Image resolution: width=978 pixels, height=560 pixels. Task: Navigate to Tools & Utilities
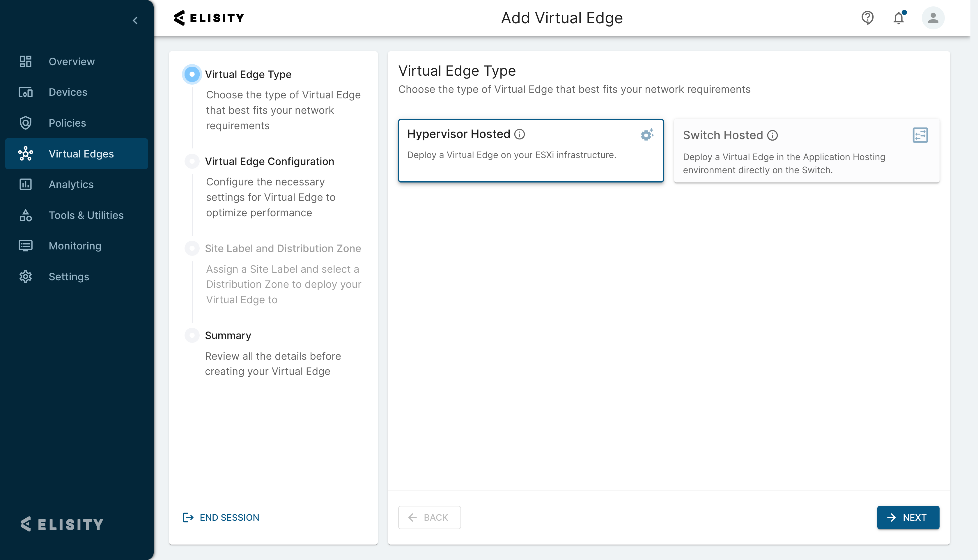(x=77, y=215)
